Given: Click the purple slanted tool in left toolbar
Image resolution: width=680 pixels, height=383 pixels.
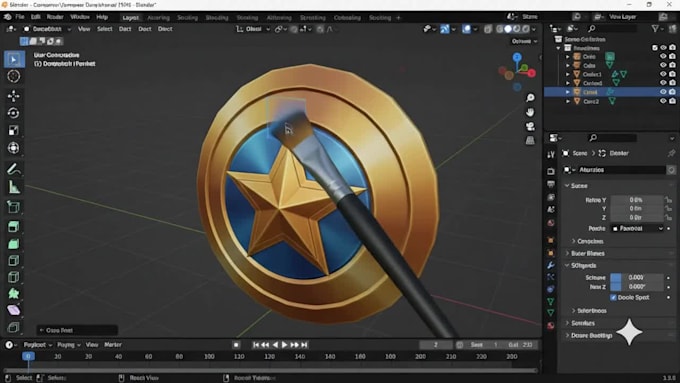Looking at the screenshot, I should coord(13,310).
